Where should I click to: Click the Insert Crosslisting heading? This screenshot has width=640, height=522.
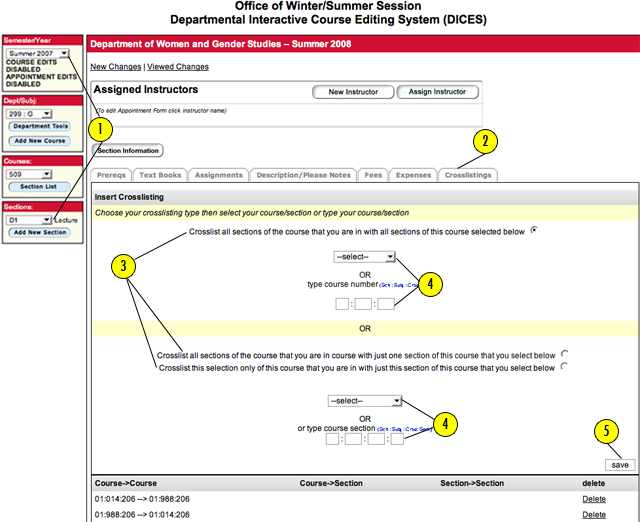click(x=129, y=197)
